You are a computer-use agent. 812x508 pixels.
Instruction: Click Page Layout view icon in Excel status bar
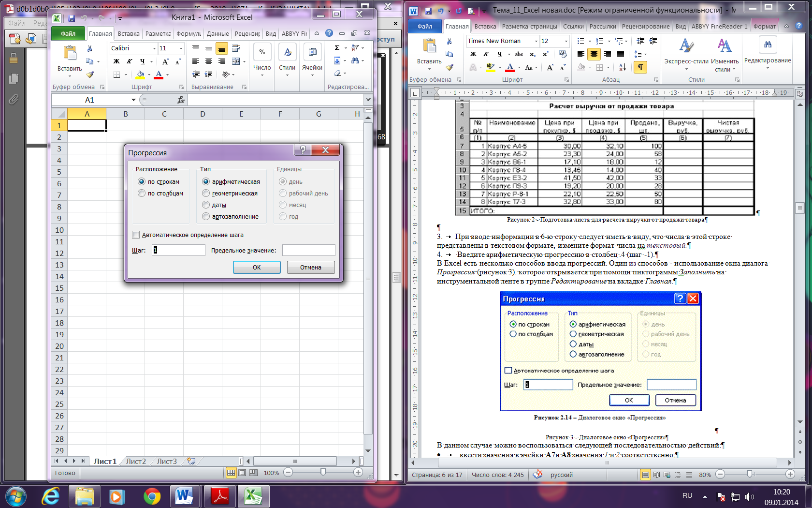[x=242, y=473]
